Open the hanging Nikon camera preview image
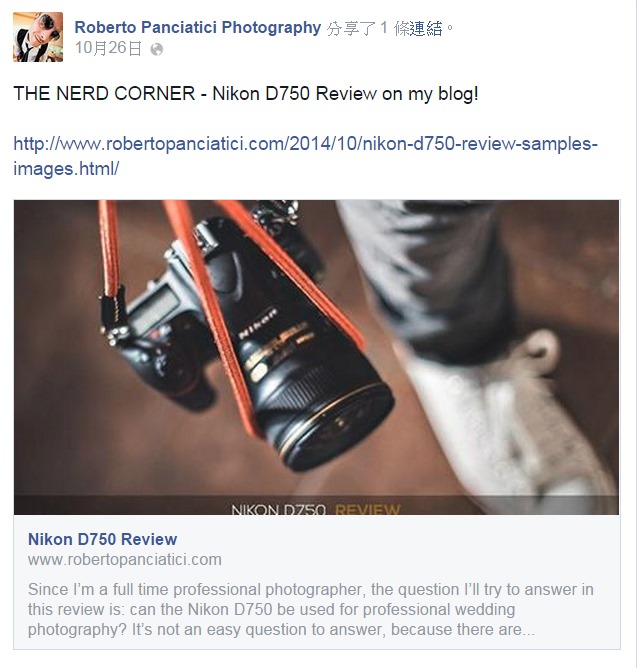 tap(317, 357)
